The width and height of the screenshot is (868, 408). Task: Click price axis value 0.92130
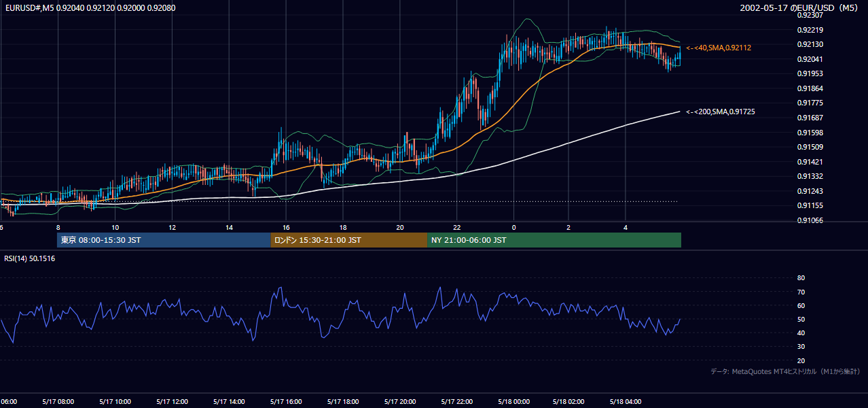pyautogui.click(x=810, y=44)
